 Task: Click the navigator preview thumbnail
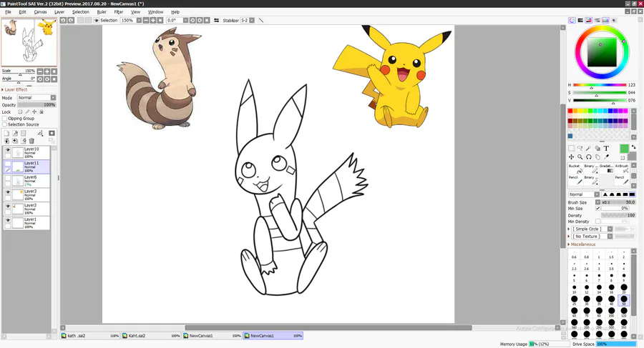point(28,42)
